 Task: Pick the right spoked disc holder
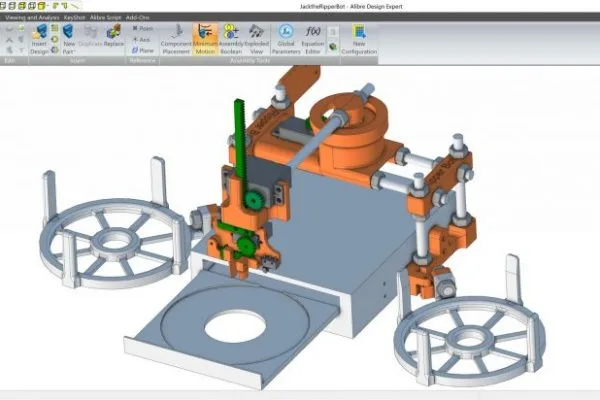[471, 339]
